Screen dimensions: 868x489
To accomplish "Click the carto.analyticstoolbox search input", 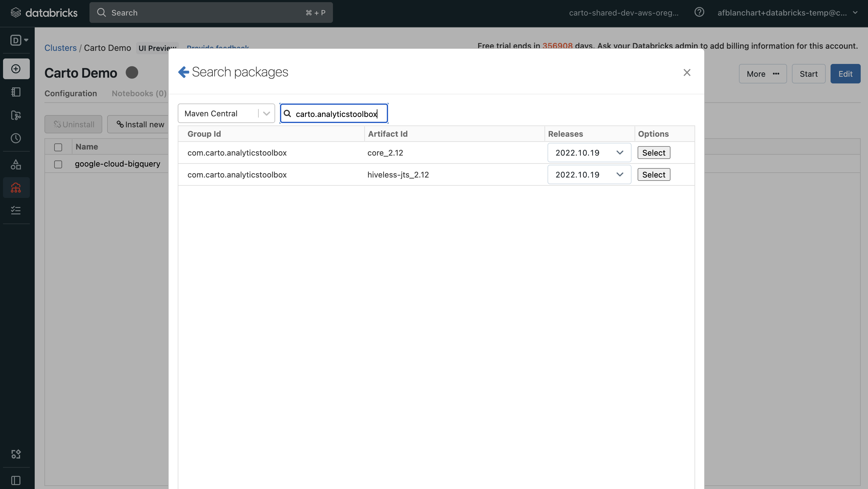I will 334,114.
